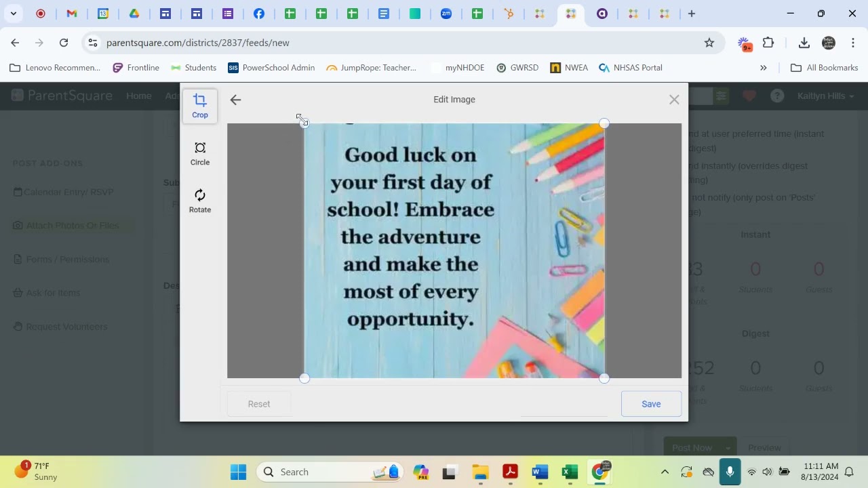Select Calendar Entry/ RSVP add-on
Screen dimensions: 868x488
point(64,192)
